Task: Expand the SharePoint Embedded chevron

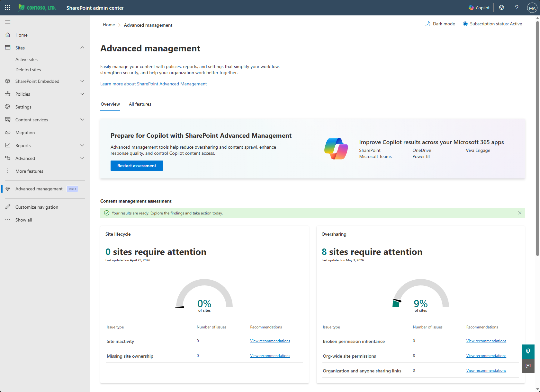Action: click(x=82, y=81)
